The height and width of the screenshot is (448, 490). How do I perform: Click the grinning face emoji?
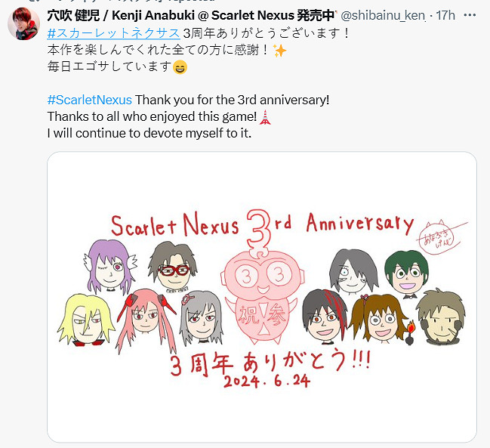point(180,67)
